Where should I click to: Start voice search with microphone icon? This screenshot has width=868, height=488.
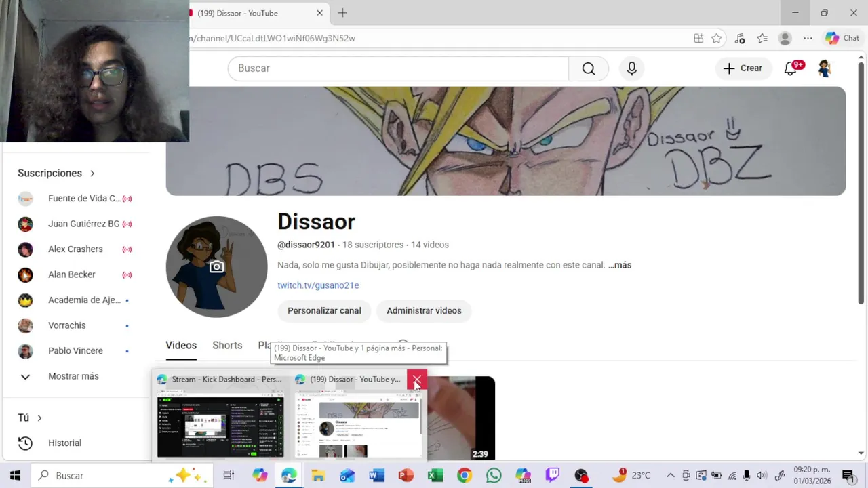tap(631, 68)
